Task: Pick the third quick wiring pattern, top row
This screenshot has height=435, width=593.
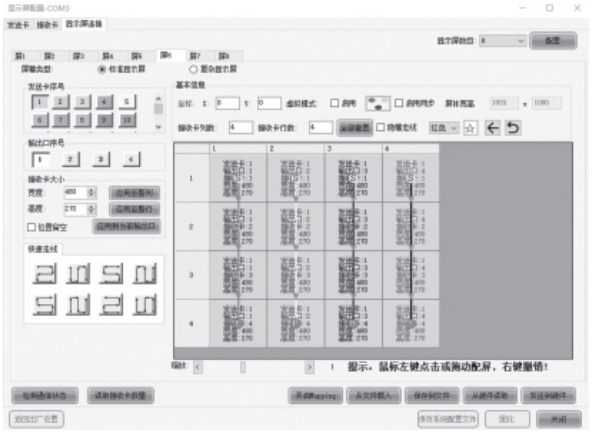Action: (111, 274)
